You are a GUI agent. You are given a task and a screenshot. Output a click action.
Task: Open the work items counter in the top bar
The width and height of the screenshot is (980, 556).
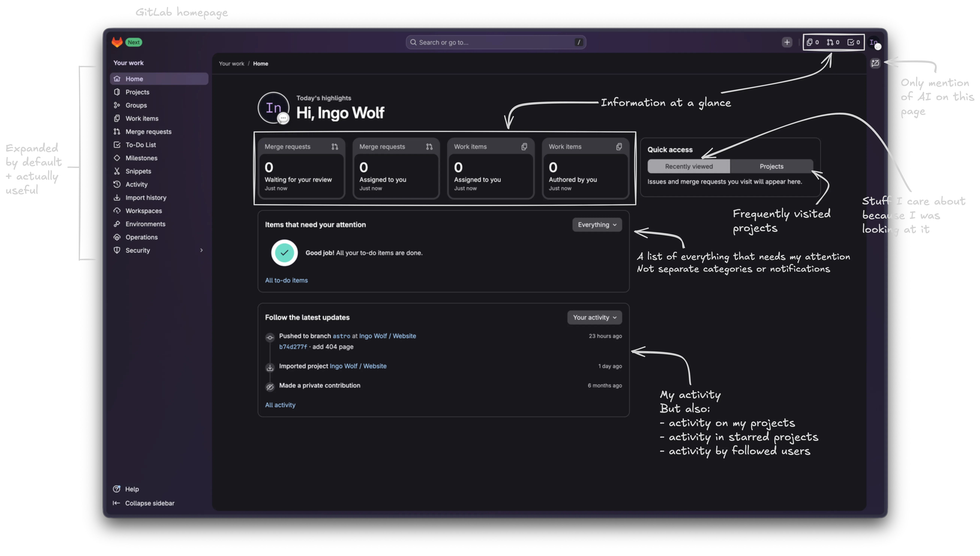point(813,42)
